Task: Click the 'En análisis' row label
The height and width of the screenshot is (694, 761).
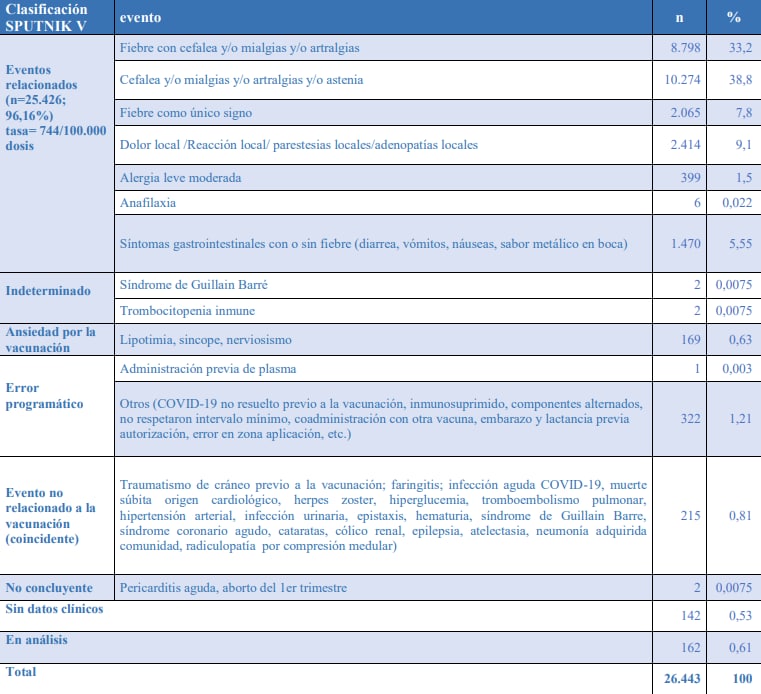Action: pos(37,639)
